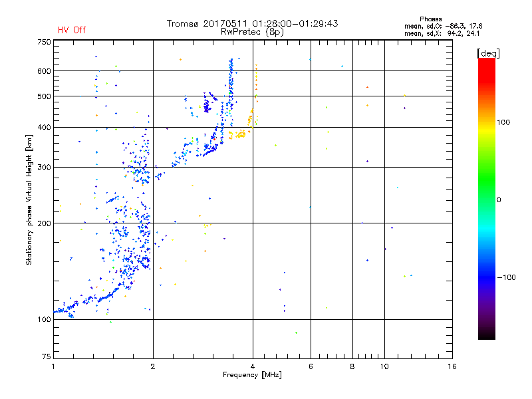Click the [deg] colorbar unit label
This screenshot has height=399, width=532.
click(x=488, y=53)
